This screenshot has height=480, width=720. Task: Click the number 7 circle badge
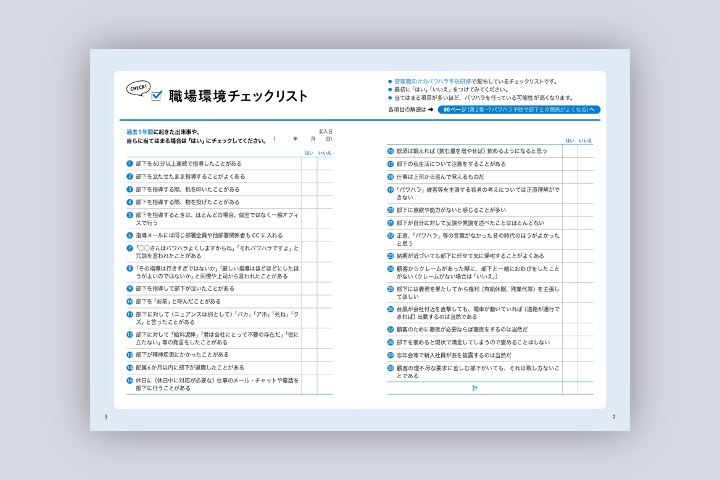[129, 248]
